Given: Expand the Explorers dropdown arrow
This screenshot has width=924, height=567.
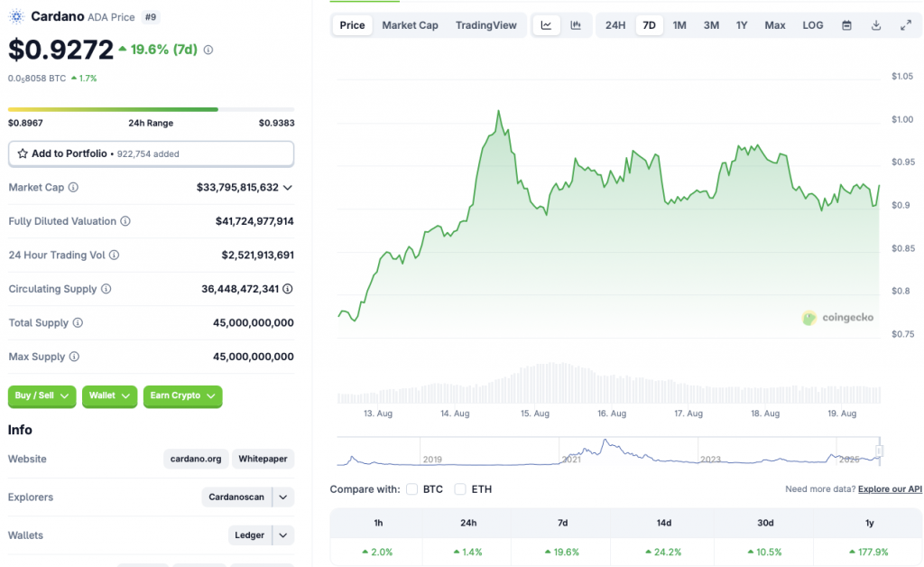Looking at the screenshot, I should [x=282, y=497].
